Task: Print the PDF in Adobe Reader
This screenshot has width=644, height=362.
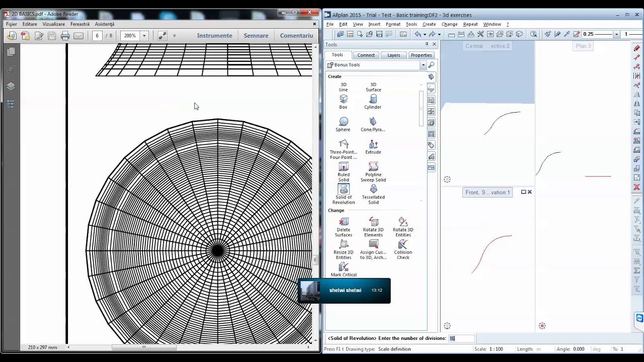Action: [x=65, y=36]
